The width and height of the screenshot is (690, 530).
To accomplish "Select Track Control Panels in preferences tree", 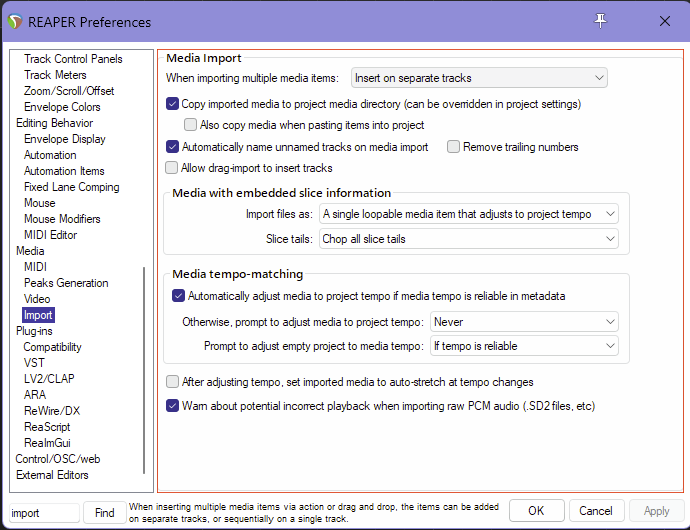I will pos(73,59).
